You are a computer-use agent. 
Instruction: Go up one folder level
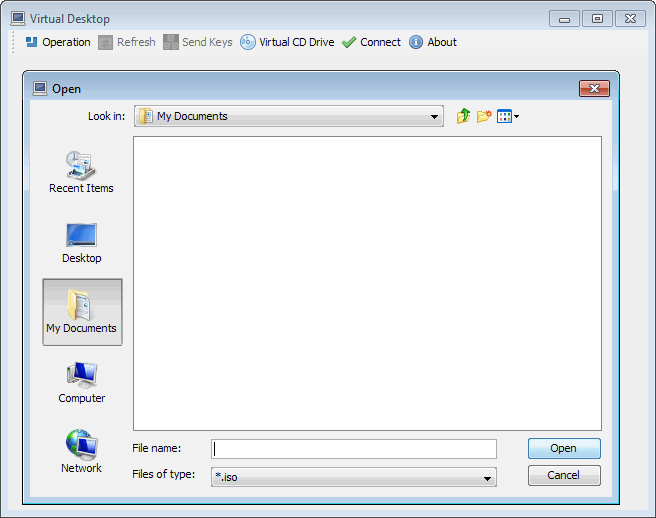click(464, 116)
